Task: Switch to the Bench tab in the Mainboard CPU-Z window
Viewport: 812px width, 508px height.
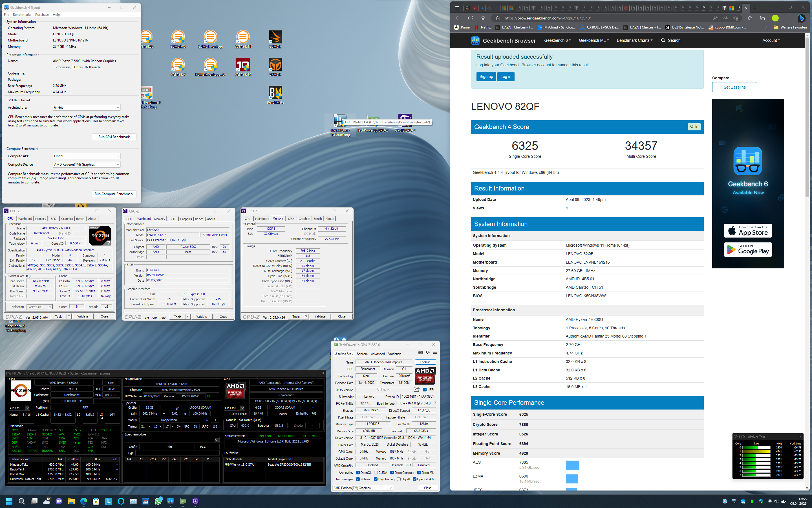Action: [199, 219]
